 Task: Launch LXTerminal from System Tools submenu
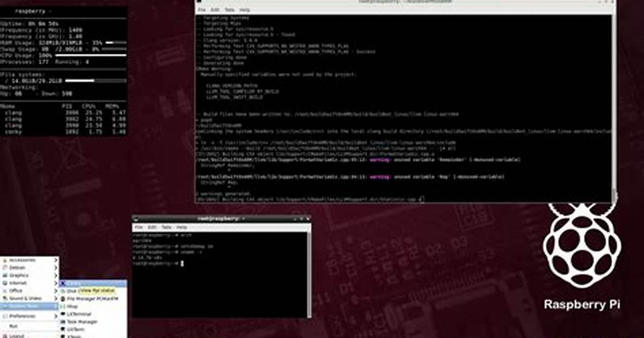click(x=93, y=314)
